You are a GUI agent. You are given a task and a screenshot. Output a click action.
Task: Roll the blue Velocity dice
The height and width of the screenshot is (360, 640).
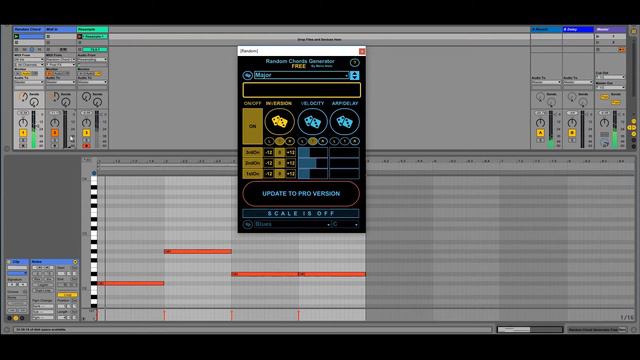[312, 122]
